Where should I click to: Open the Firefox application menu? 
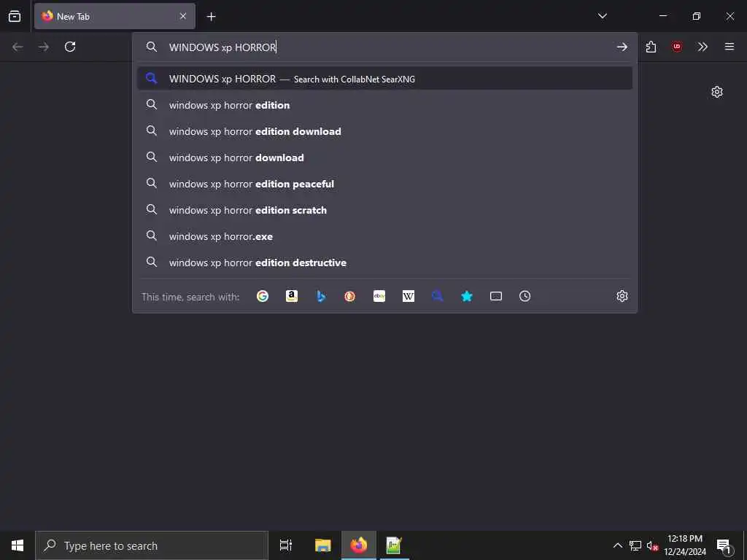[729, 47]
